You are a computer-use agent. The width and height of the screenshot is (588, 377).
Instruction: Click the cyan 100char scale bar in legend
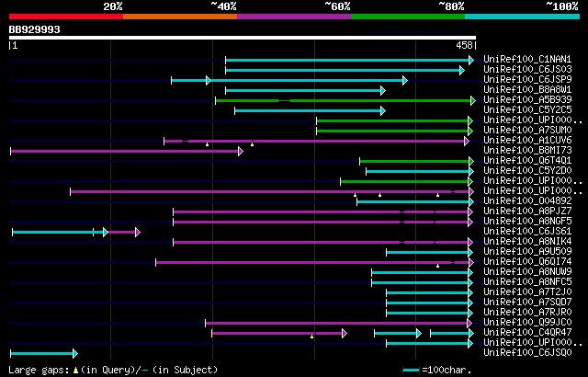coord(411,371)
